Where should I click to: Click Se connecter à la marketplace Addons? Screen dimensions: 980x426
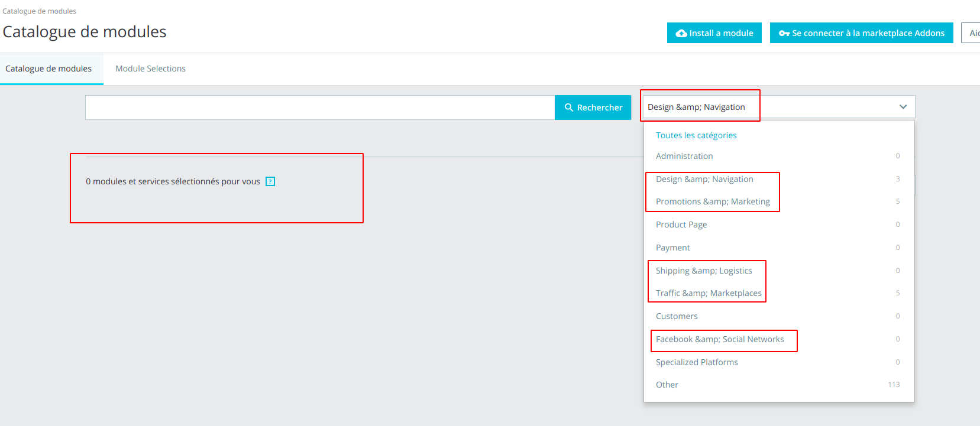(x=862, y=33)
